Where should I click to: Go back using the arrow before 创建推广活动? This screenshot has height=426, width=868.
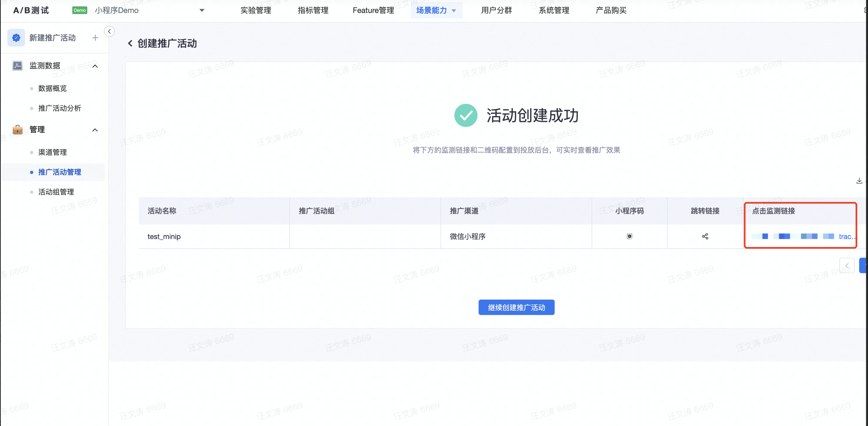[x=130, y=43]
